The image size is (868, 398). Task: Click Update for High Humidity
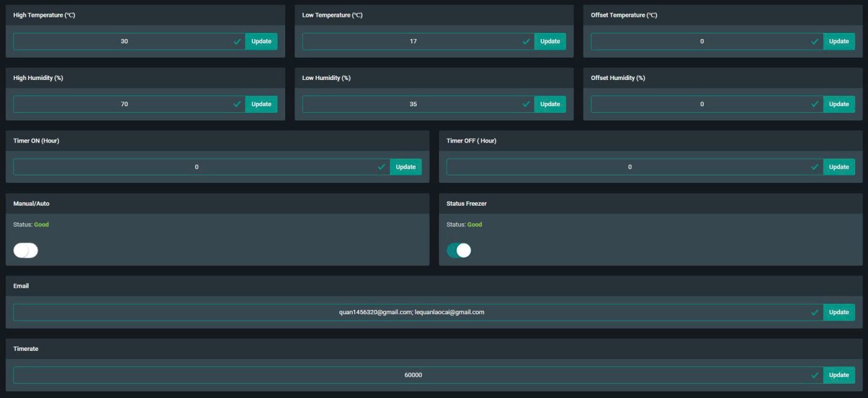point(261,104)
